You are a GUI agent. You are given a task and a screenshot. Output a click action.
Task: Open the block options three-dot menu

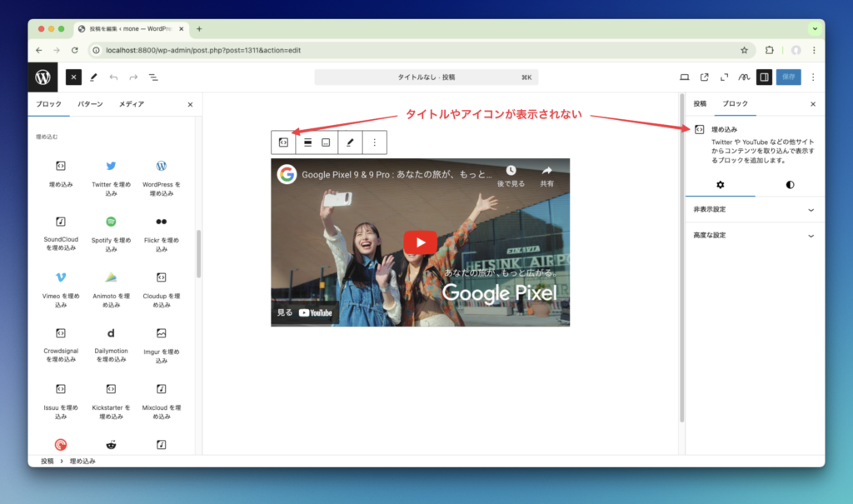coord(374,142)
